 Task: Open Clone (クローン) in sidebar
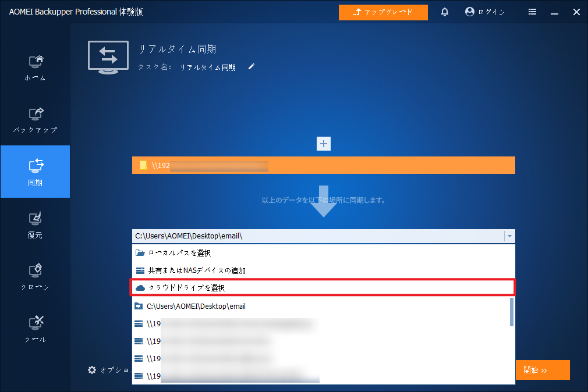[35, 277]
